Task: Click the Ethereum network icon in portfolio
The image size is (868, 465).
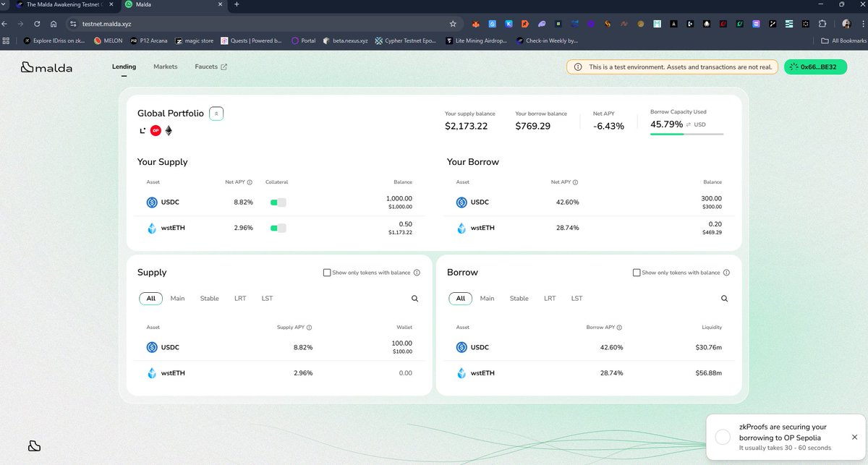Action: click(x=169, y=131)
